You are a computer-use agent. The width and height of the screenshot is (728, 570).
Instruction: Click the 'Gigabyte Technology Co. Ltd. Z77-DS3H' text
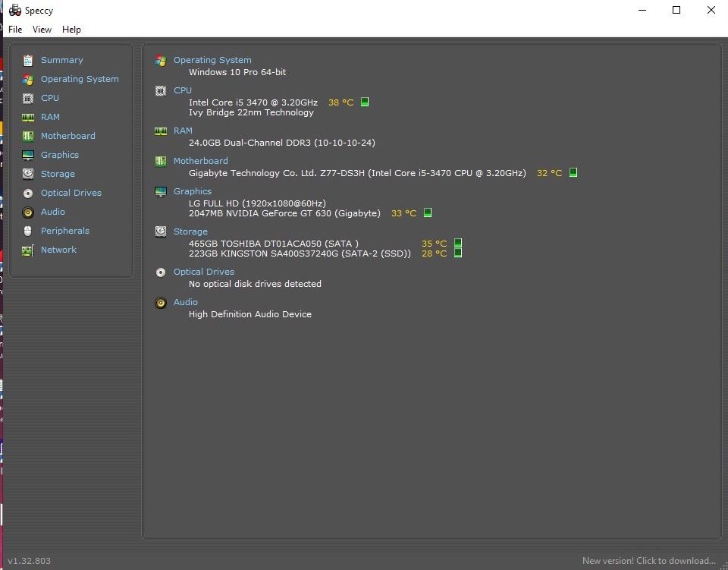tap(277, 173)
